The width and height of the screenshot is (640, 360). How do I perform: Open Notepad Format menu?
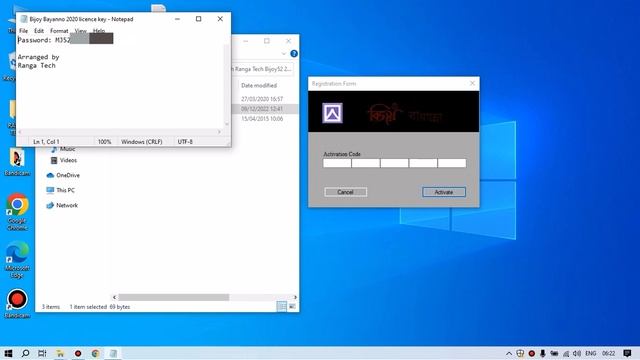click(x=59, y=31)
